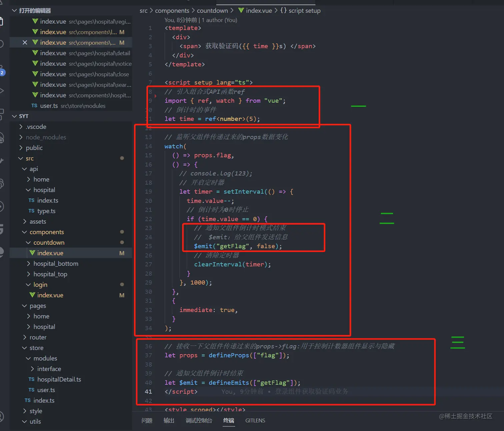The width and height of the screenshot is (504, 431).
Task: Collapse the src folder
Action: (21, 158)
